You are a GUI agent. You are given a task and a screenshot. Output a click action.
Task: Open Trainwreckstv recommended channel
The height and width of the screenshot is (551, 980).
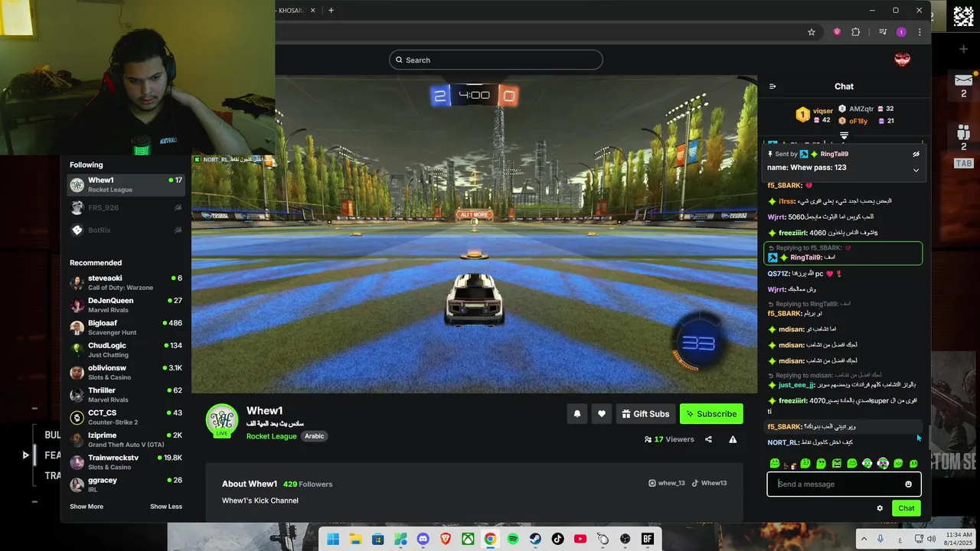click(x=126, y=462)
